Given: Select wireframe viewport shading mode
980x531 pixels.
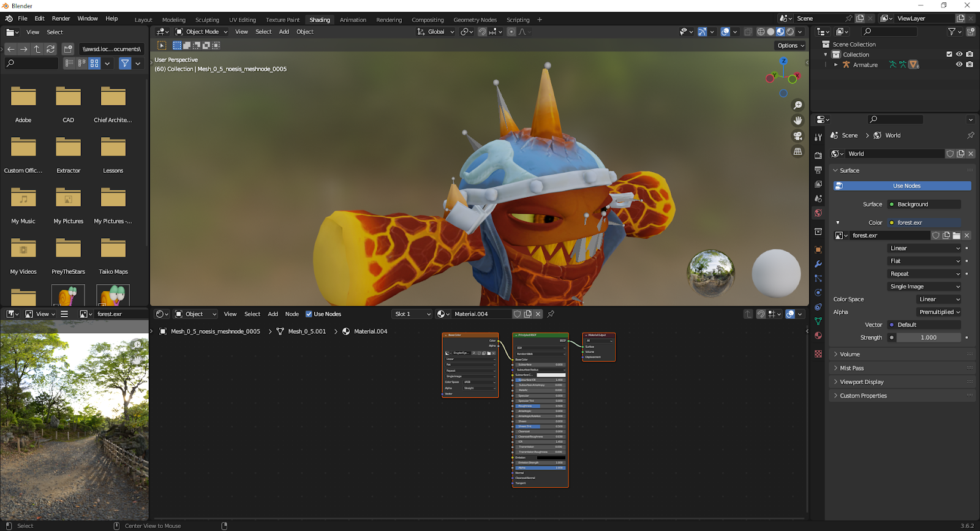Looking at the screenshot, I should (x=761, y=32).
